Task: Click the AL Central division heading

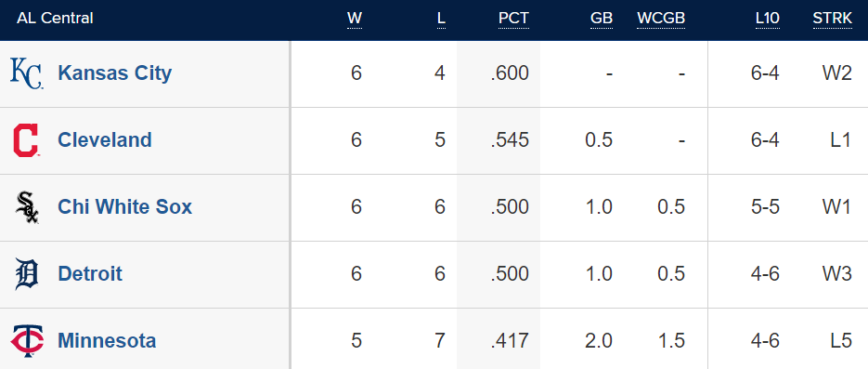Action: pyautogui.click(x=55, y=19)
